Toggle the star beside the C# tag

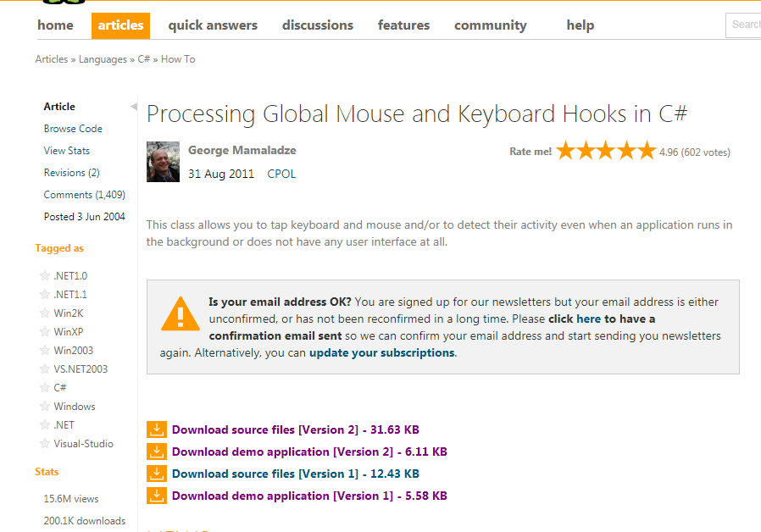[x=45, y=387]
